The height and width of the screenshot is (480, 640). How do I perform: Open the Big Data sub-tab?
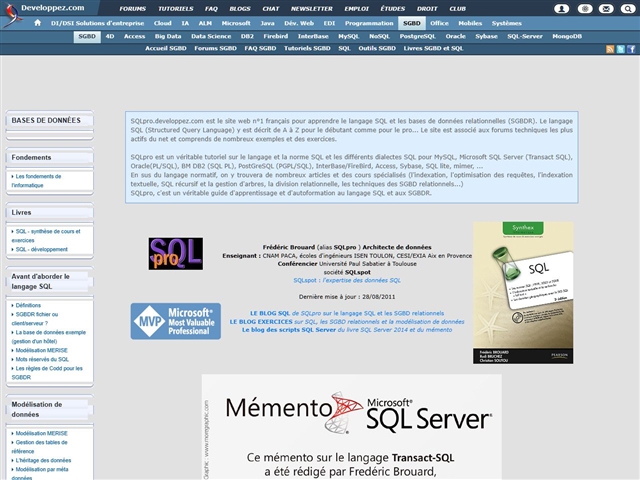[168, 36]
